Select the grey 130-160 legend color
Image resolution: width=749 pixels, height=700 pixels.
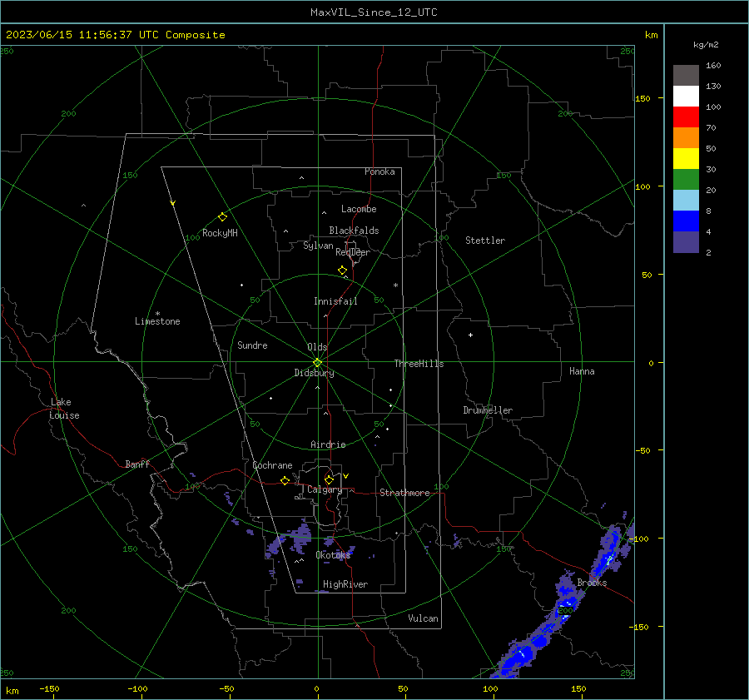tap(686, 76)
